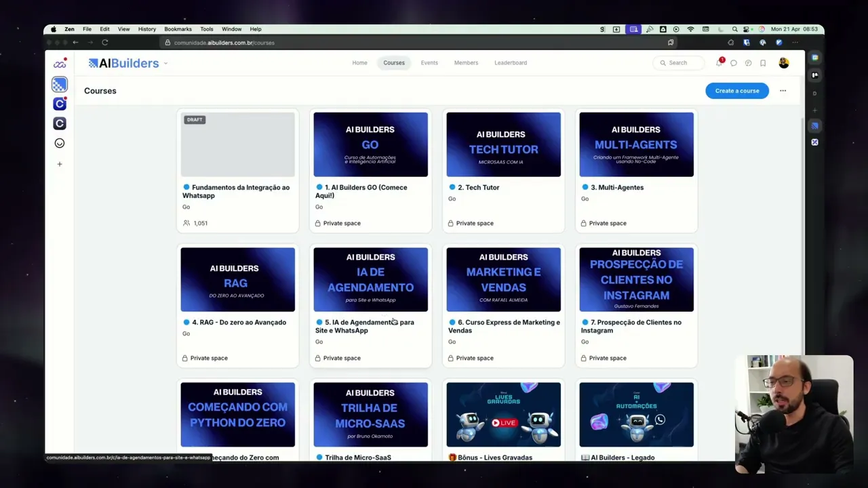Open the Multi-Agents course thumbnail
Image resolution: width=868 pixels, height=488 pixels.
637,144
